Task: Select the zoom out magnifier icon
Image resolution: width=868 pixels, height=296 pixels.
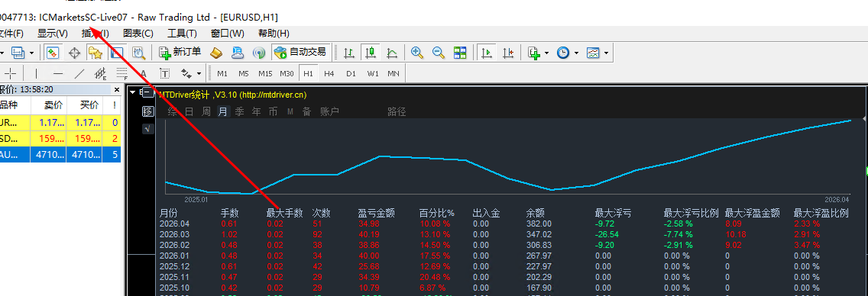Action: tap(439, 53)
